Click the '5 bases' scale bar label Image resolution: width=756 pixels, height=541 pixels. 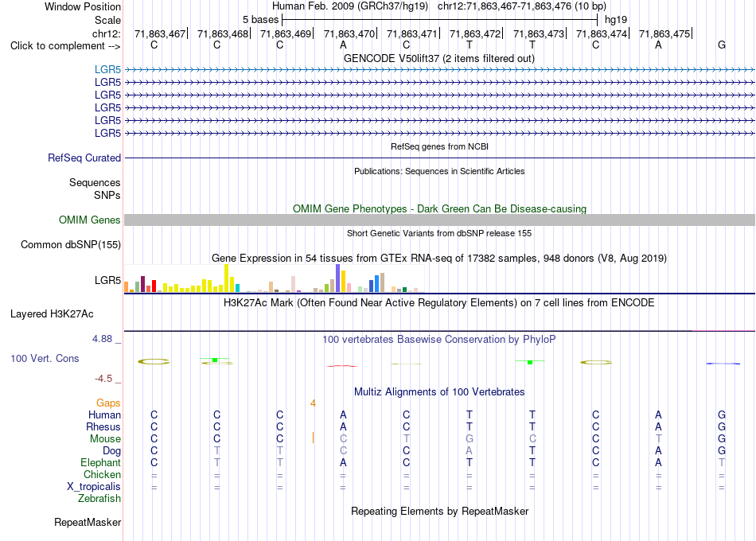pos(260,20)
